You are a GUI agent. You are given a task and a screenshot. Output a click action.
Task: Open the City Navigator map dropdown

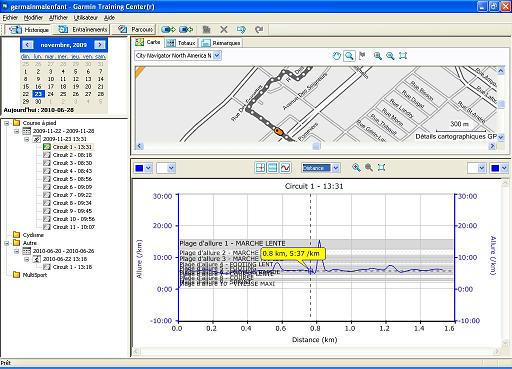pos(217,56)
